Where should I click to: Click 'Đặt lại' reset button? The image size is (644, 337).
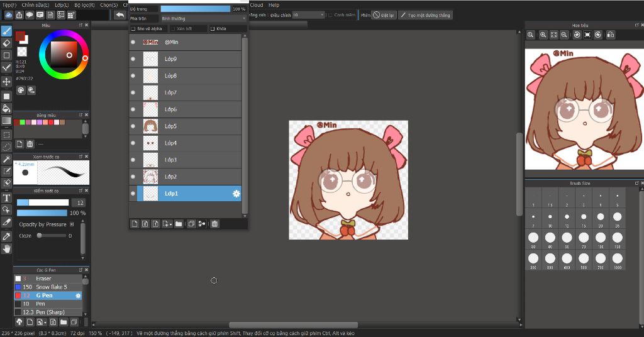[x=384, y=15]
